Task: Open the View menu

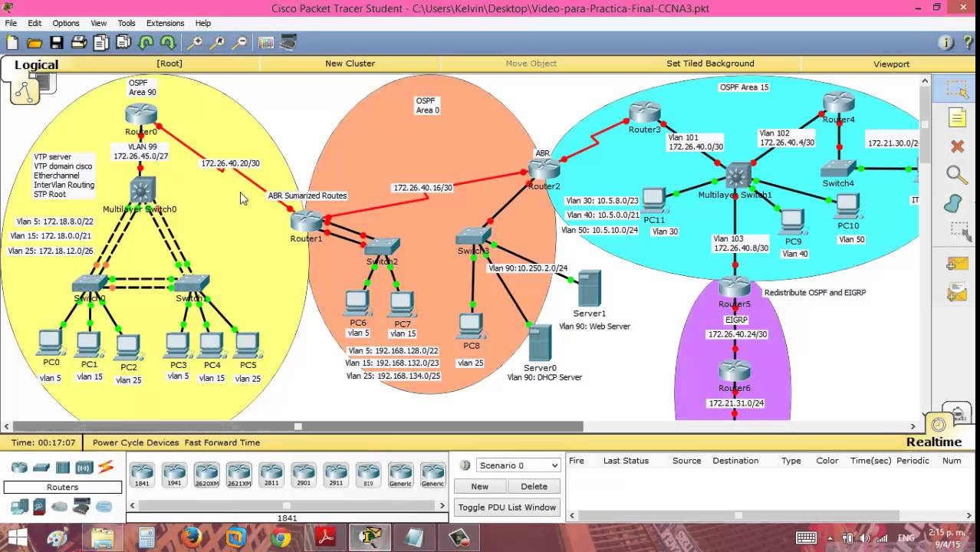Action: [99, 23]
